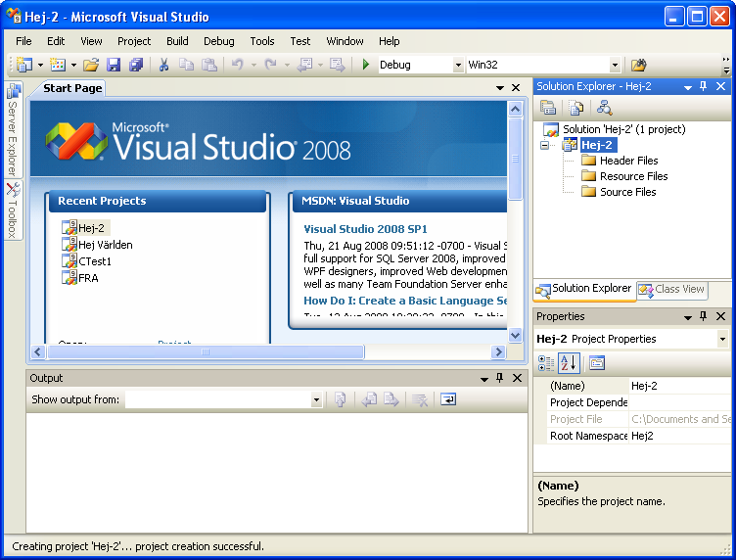
Task: Open the Project menu
Action: (x=134, y=41)
